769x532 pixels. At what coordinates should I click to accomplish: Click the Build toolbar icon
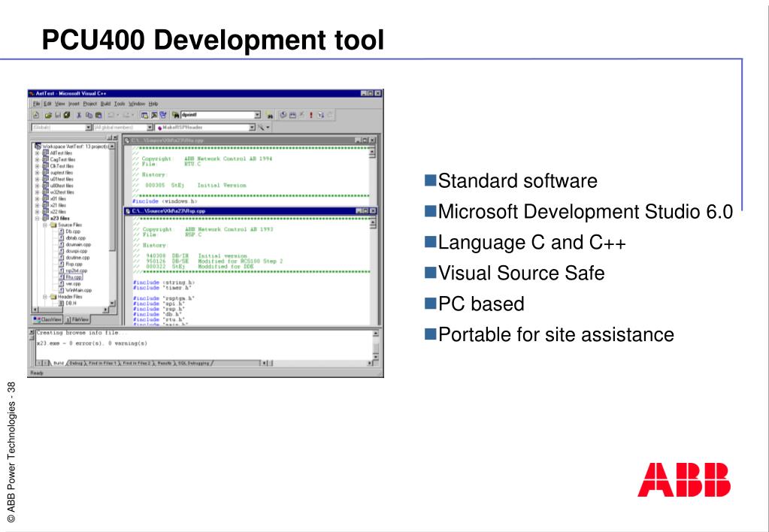pos(292,115)
